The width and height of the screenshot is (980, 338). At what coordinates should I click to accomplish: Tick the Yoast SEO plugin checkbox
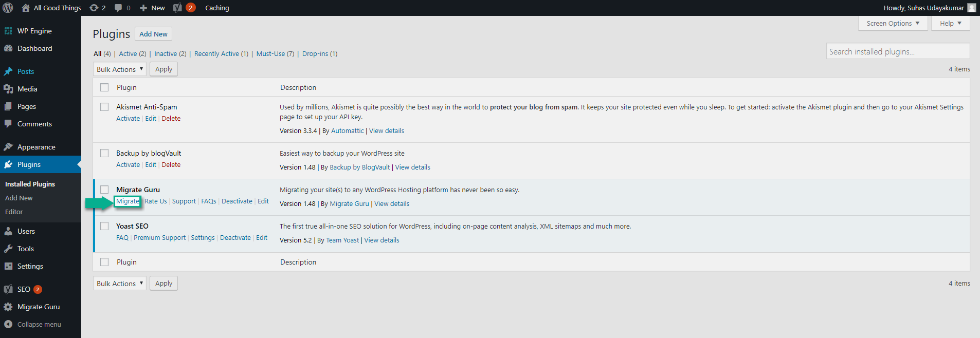coord(104,226)
